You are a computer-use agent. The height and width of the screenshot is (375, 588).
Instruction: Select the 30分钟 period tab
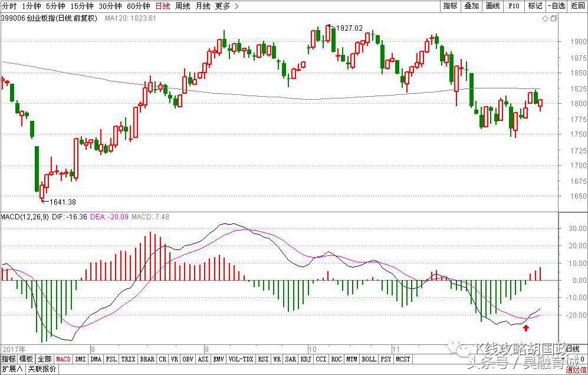coord(110,6)
